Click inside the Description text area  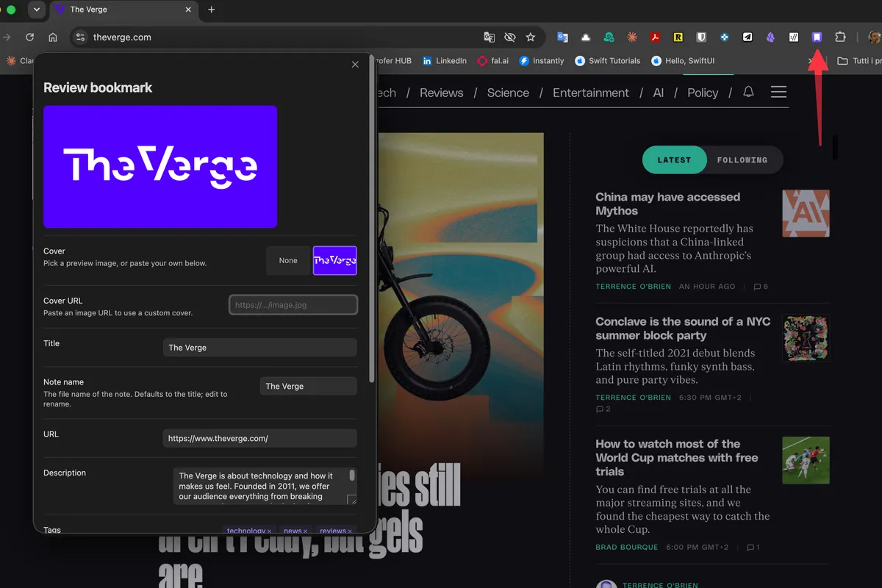pyautogui.click(x=261, y=486)
